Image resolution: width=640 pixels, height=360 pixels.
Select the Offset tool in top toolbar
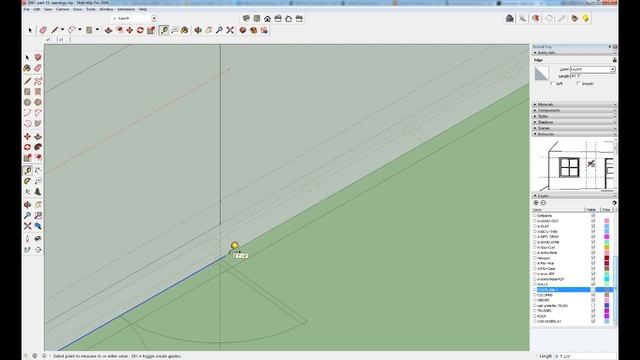(x=119, y=30)
